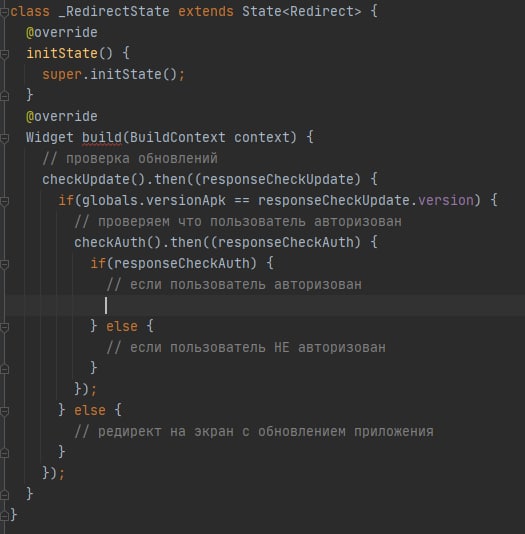Click fold end marker of class closing brace
Viewport: 525px width, 534px height.
pyautogui.click(x=4, y=515)
